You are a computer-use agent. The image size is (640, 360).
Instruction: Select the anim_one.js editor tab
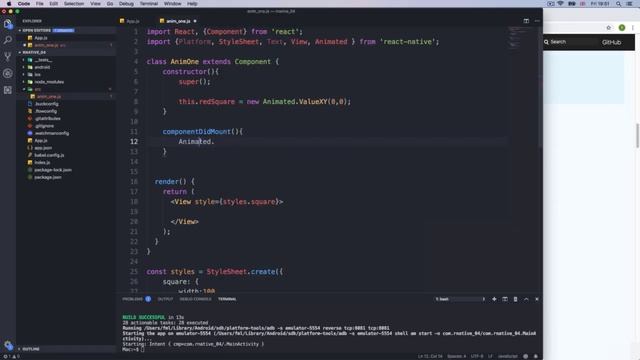(178, 21)
